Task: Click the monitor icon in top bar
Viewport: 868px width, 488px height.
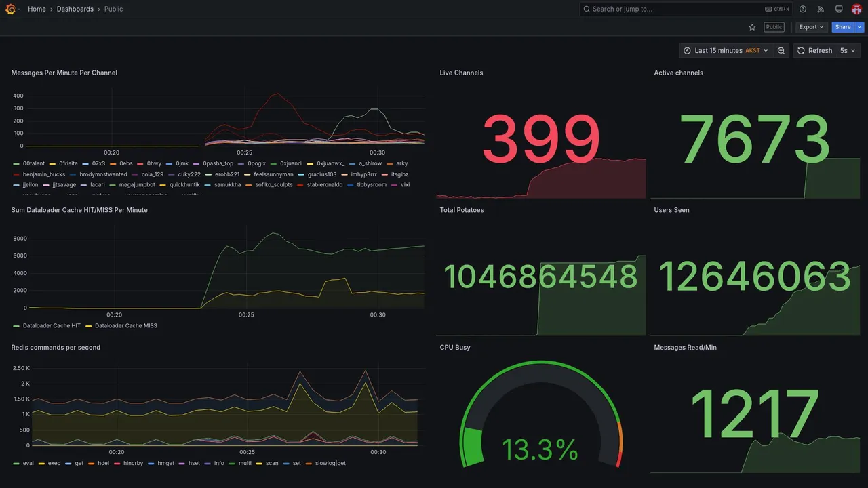Action: 839,9
